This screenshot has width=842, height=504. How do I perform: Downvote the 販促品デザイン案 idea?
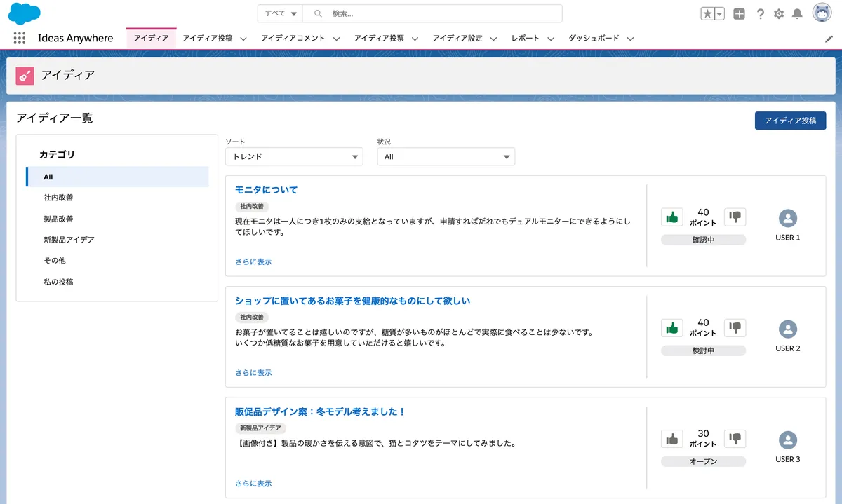(x=735, y=439)
